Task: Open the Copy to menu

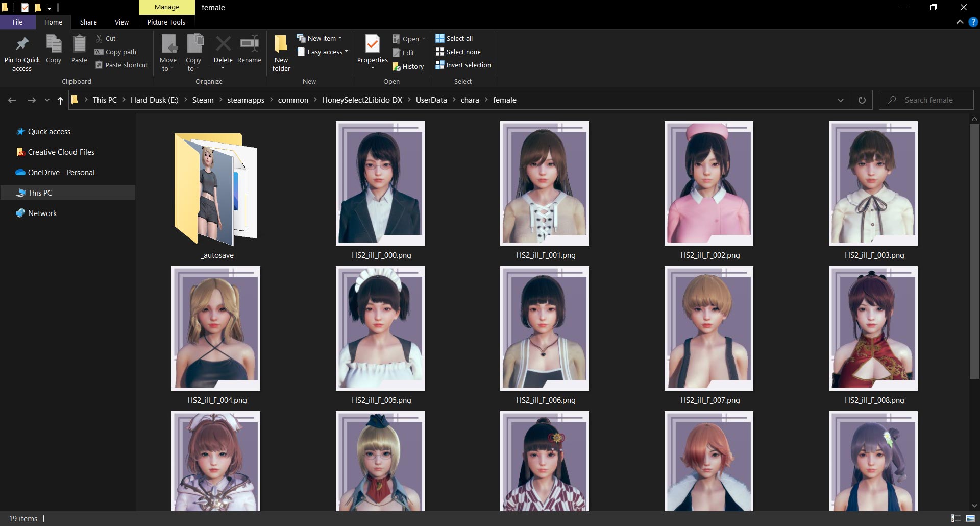Action: coord(193,54)
